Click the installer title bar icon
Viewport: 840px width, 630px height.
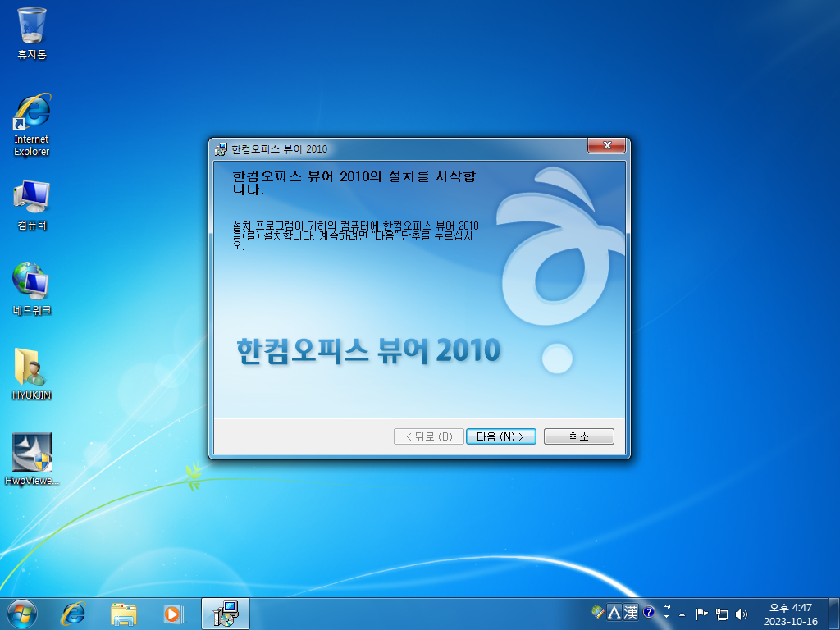[x=221, y=149]
